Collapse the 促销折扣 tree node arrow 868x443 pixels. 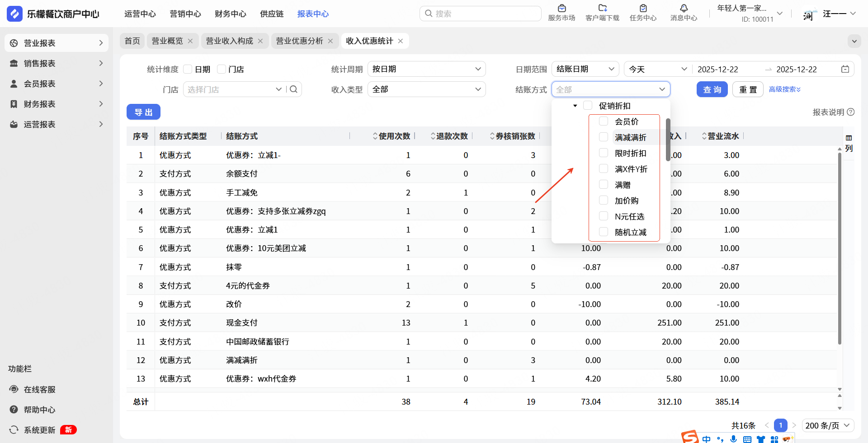pos(575,106)
